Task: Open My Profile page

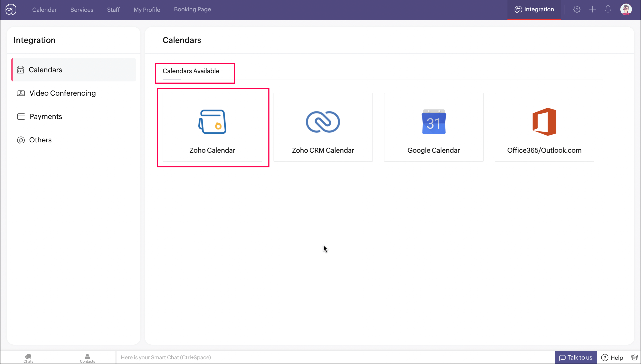Action: [x=147, y=10]
